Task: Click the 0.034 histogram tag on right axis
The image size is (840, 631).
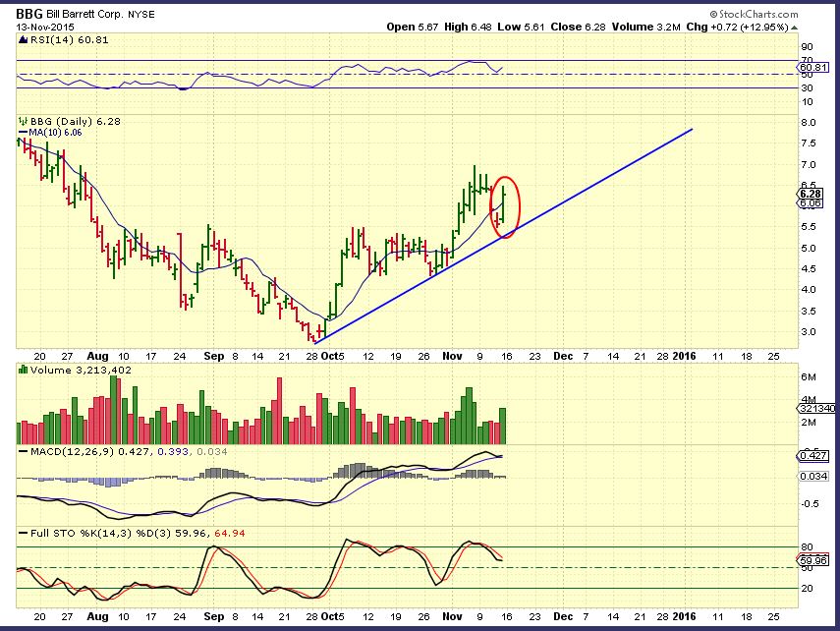Action: (813, 476)
